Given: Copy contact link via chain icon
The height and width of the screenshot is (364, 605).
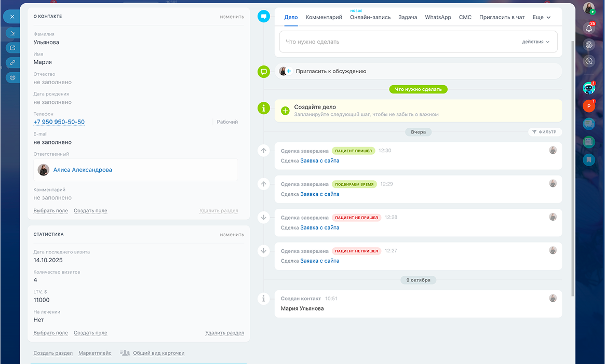Looking at the screenshot, I should point(12,62).
